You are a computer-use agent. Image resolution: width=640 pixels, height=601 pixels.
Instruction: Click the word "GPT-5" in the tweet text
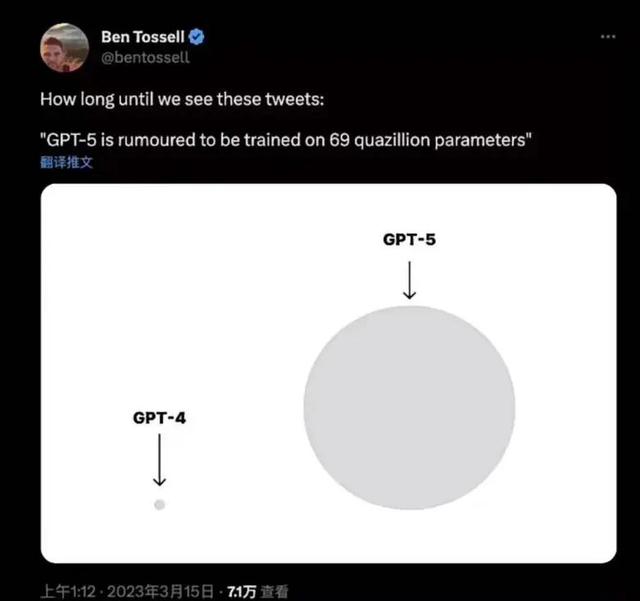click(x=73, y=139)
